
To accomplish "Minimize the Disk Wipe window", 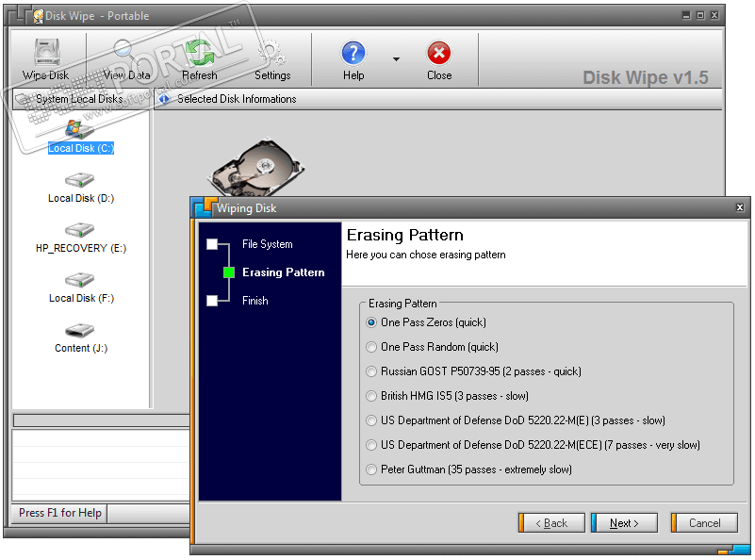I will 686,15.
